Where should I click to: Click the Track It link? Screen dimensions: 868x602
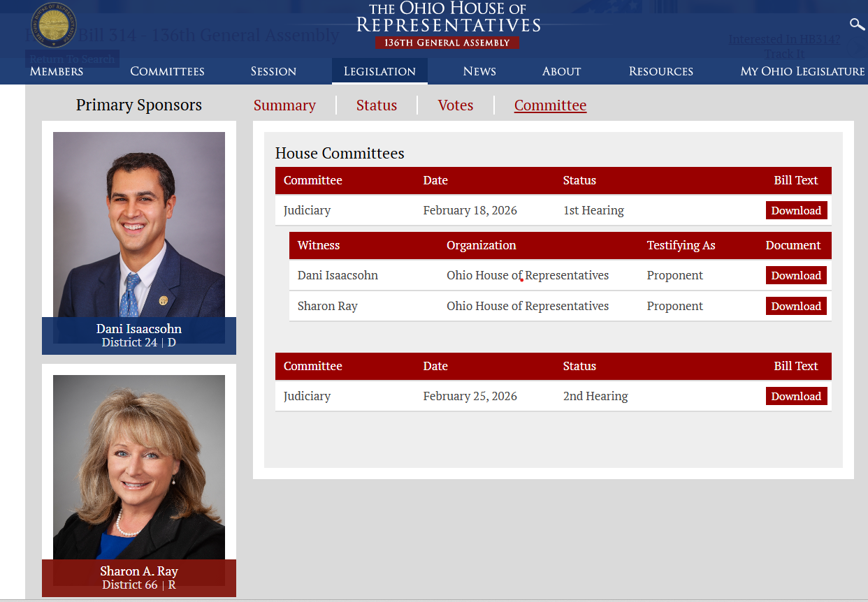(784, 54)
